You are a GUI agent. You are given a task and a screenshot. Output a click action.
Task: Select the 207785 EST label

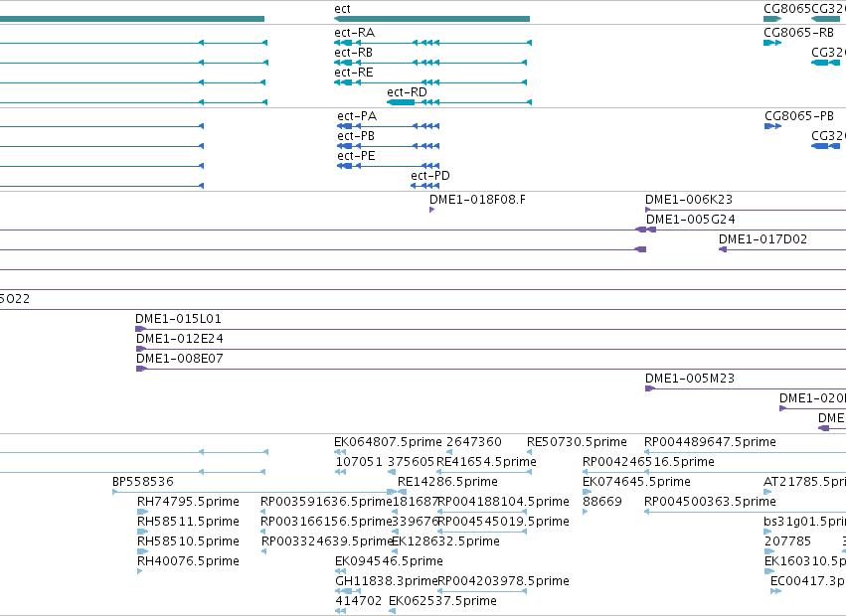[787, 542]
